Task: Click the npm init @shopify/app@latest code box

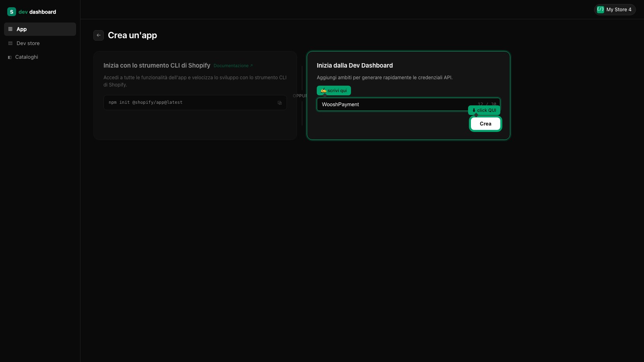Action: pos(195,103)
